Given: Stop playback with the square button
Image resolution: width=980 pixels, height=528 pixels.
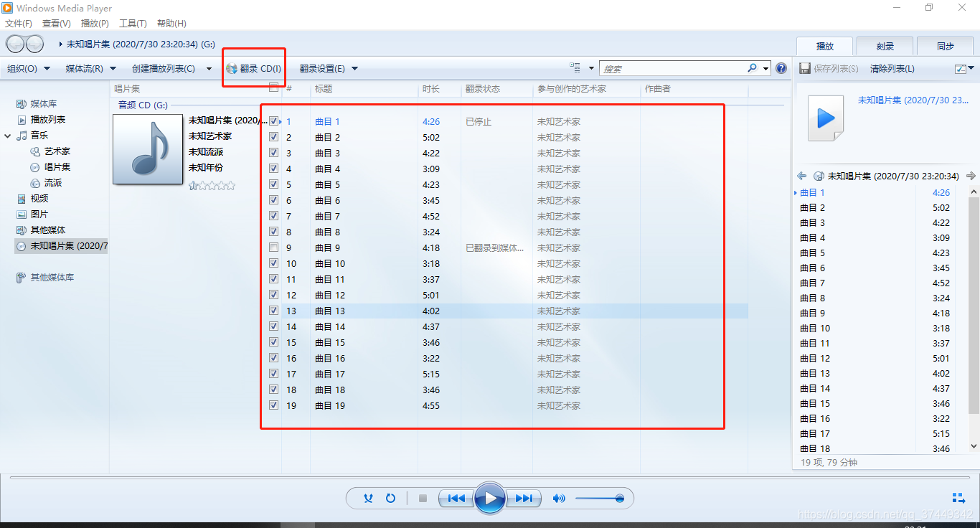Looking at the screenshot, I should click(423, 498).
